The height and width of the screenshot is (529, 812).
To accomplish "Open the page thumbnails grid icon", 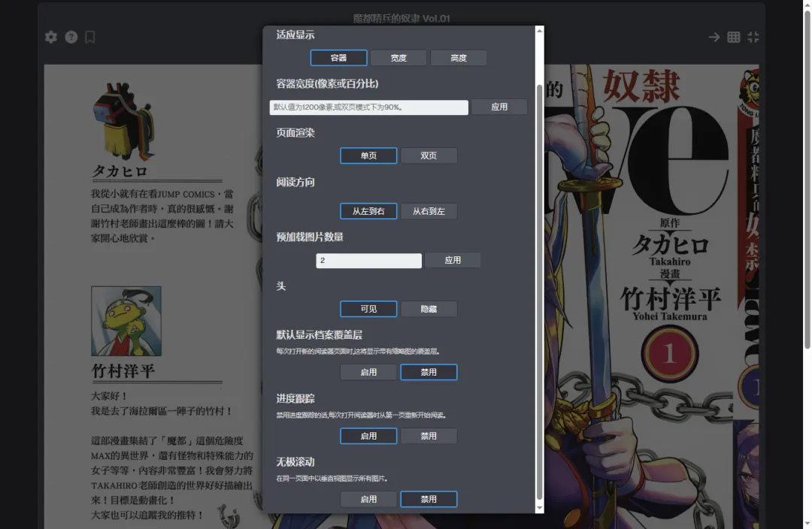I will point(733,37).
